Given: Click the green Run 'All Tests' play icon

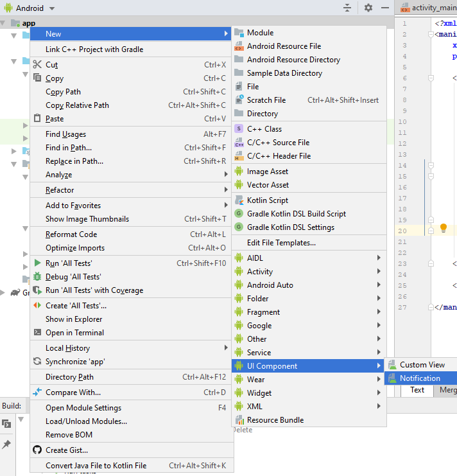Looking at the screenshot, I should pyautogui.click(x=37, y=263).
